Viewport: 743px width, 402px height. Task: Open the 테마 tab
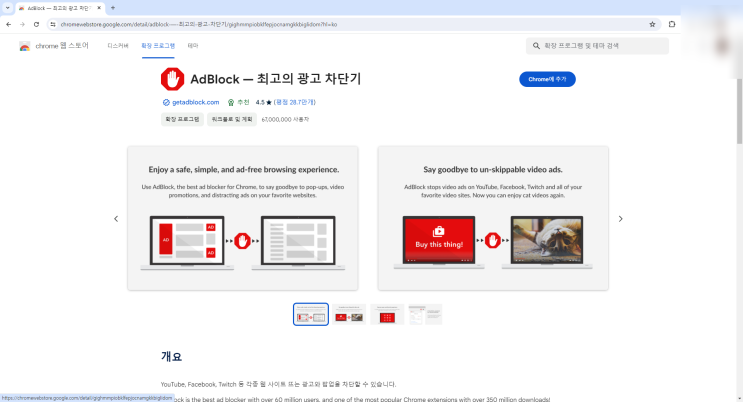point(193,46)
